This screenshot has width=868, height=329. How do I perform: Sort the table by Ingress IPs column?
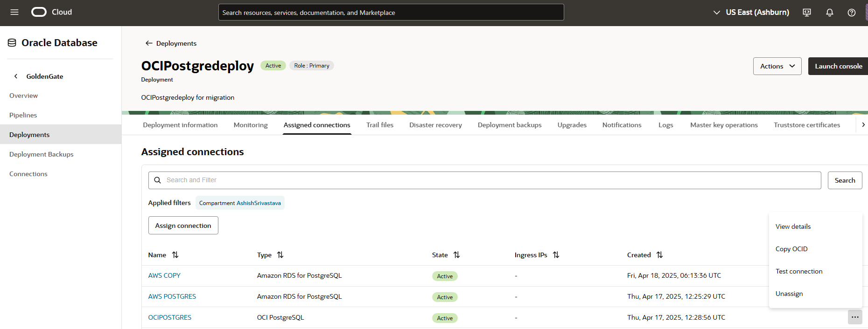coord(556,255)
